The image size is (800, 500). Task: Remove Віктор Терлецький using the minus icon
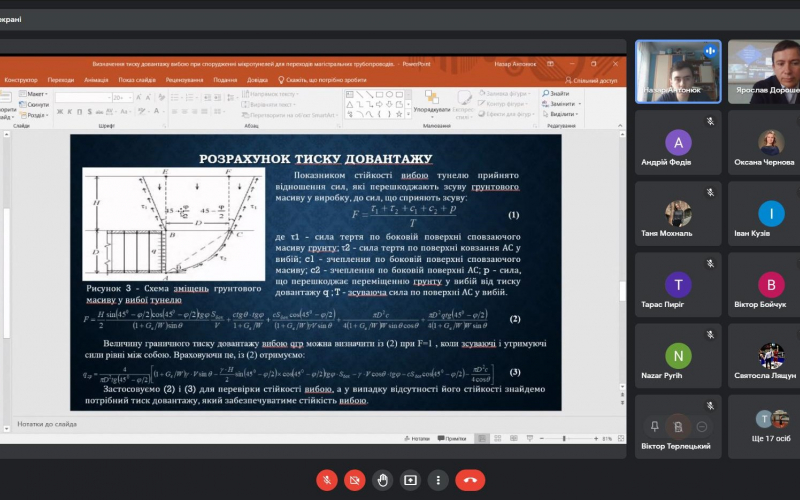coord(702,427)
